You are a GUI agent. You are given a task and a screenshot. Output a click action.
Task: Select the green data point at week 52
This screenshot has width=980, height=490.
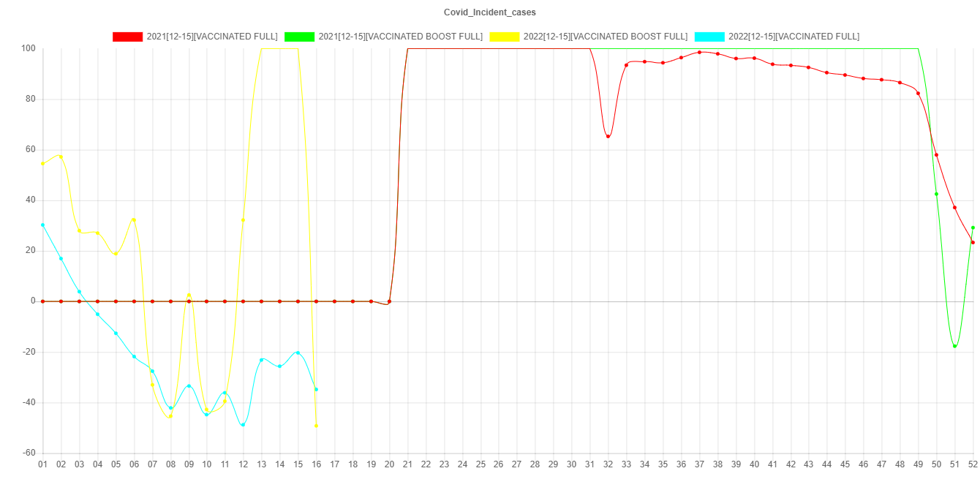[x=973, y=227]
